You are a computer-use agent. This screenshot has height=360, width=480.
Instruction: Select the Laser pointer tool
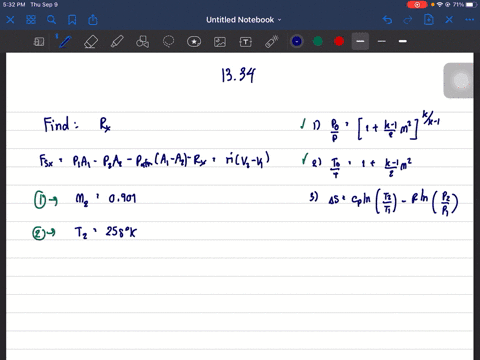pyautogui.click(x=272, y=42)
